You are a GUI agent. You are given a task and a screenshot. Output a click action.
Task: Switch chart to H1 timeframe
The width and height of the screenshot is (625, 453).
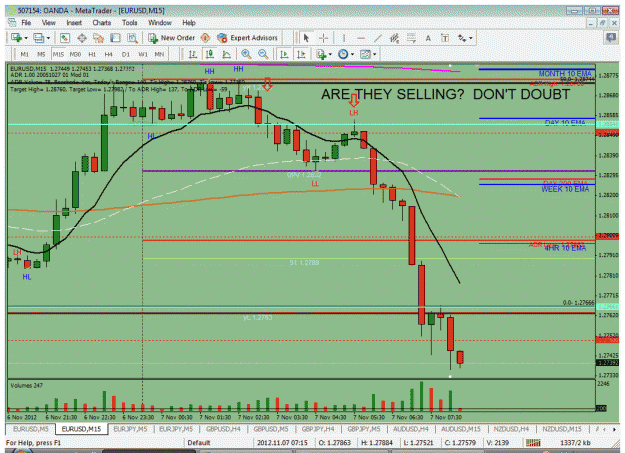(92, 54)
